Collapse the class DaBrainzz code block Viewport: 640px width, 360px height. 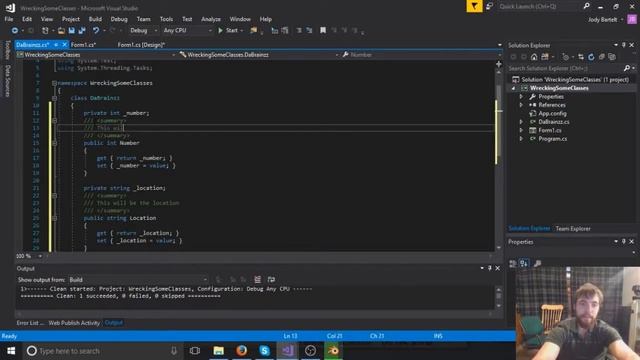tap(54, 98)
